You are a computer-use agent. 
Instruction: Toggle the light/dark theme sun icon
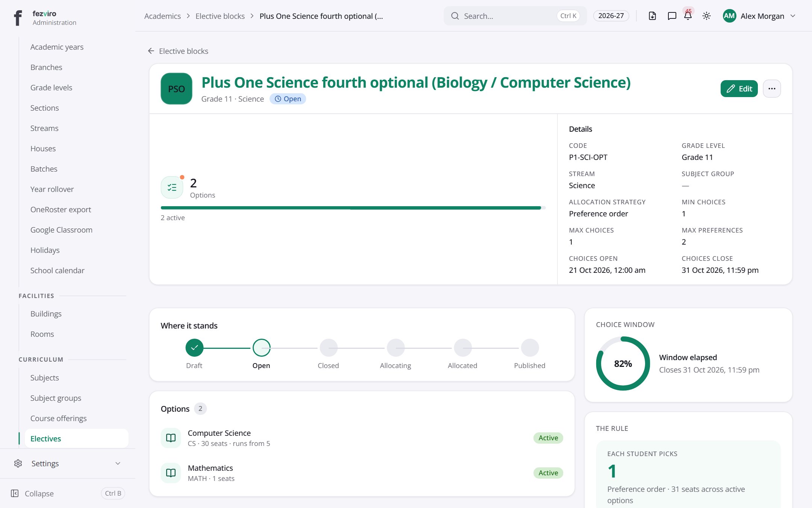pyautogui.click(x=706, y=16)
